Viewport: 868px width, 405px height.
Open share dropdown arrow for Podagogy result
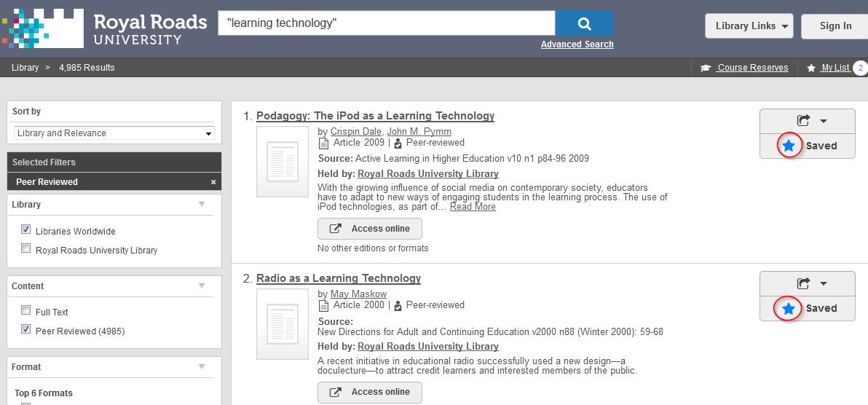[823, 121]
